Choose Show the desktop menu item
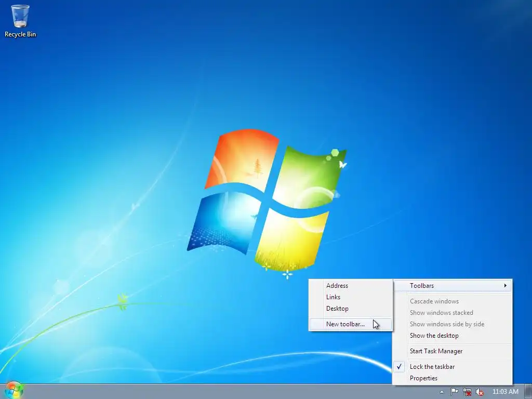The image size is (532, 399). (453, 336)
